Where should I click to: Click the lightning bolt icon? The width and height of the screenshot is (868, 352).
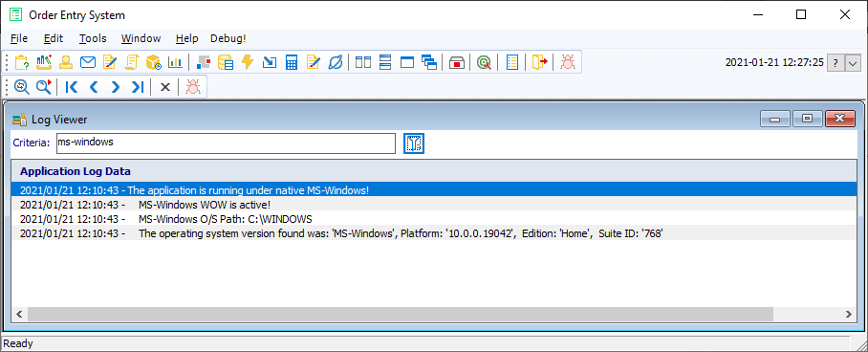click(x=248, y=62)
